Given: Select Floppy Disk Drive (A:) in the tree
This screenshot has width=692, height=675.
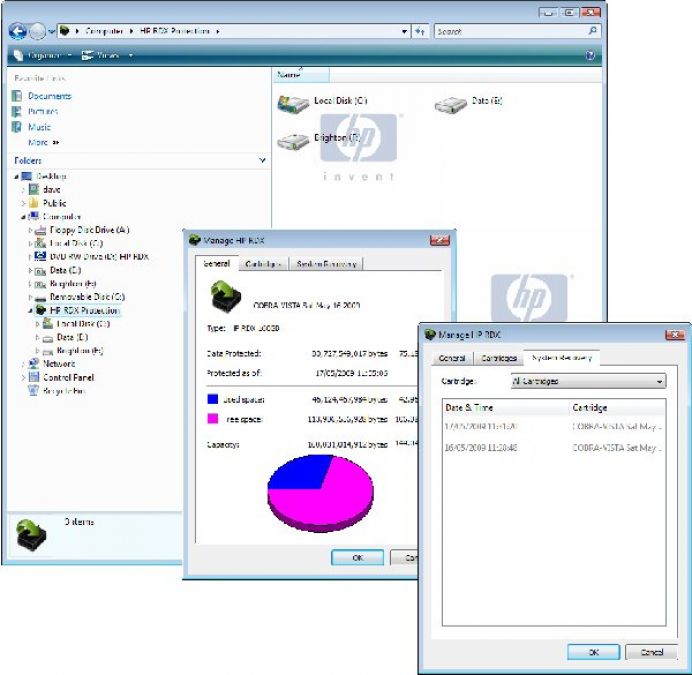Looking at the screenshot, I should [x=89, y=230].
